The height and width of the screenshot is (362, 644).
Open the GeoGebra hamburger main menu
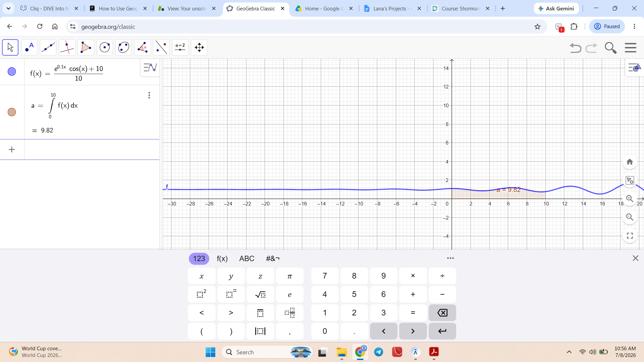pyautogui.click(x=631, y=48)
